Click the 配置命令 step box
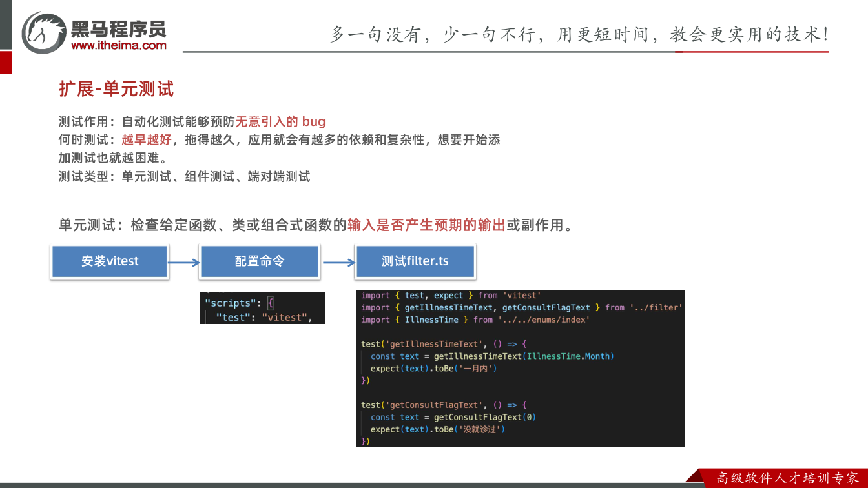 point(260,261)
